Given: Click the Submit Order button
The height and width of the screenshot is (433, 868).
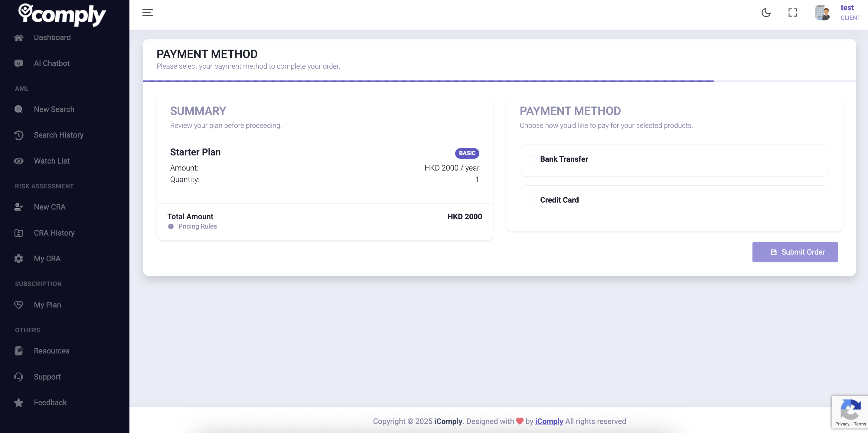Looking at the screenshot, I should (795, 252).
